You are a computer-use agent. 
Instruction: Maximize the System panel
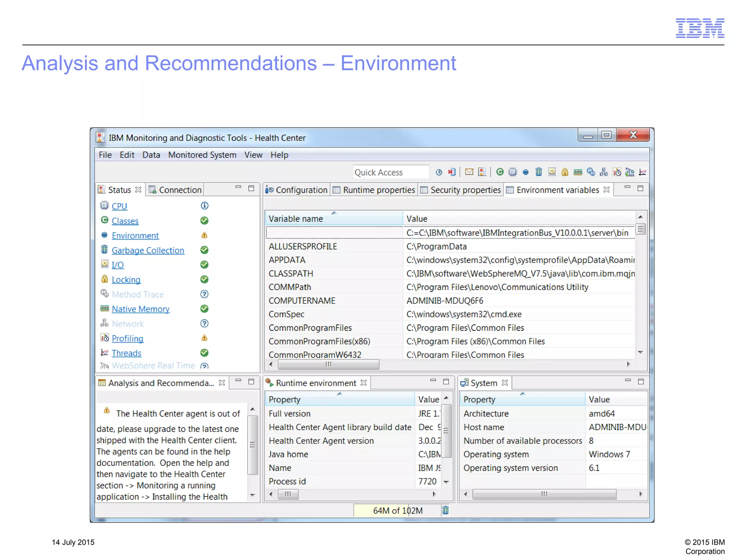pos(640,382)
